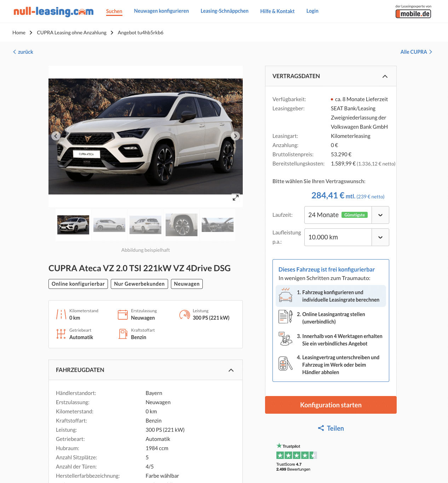Click the Angebot tu4hb5rkb6 breadcrumb text
448x483 pixels.
pyautogui.click(x=140, y=33)
